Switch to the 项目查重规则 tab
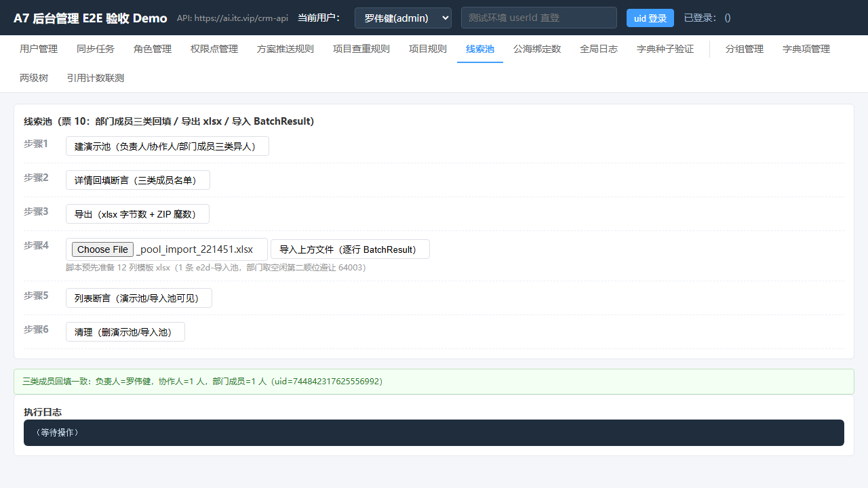868x488 pixels. pos(361,49)
